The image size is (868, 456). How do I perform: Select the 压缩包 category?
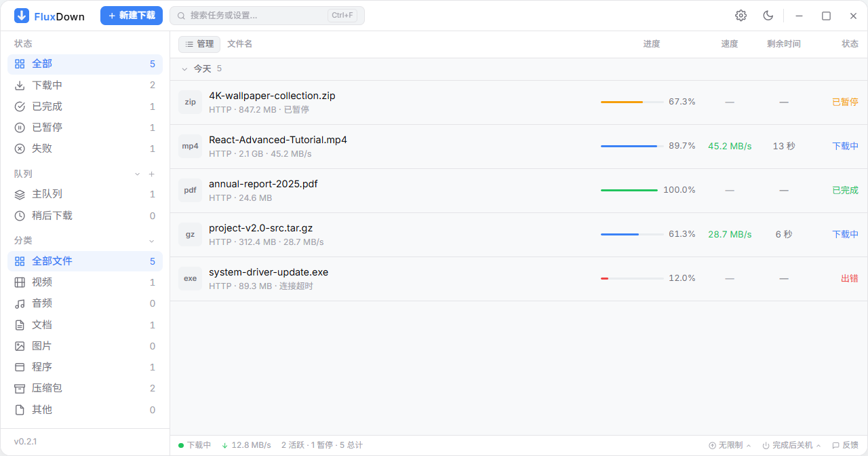click(x=85, y=388)
